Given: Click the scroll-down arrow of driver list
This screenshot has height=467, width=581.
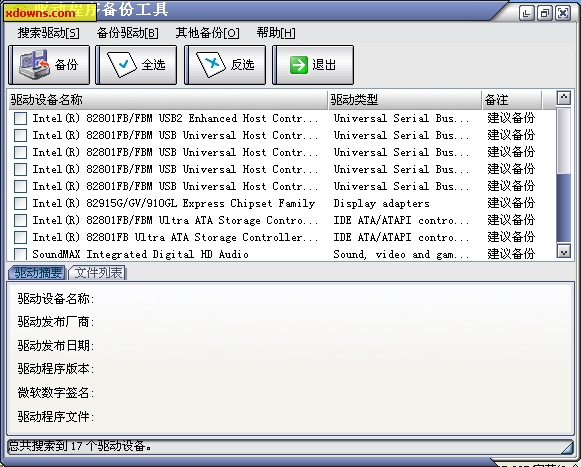Looking at the screenshot, I should (x=564, y=252).
